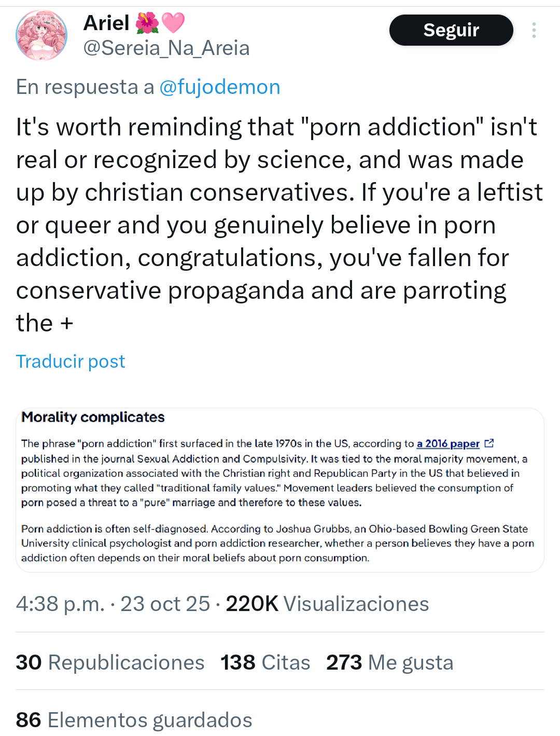Click the "Morality complicates" heading
560x736 pixels.
(x=93, y=418)
